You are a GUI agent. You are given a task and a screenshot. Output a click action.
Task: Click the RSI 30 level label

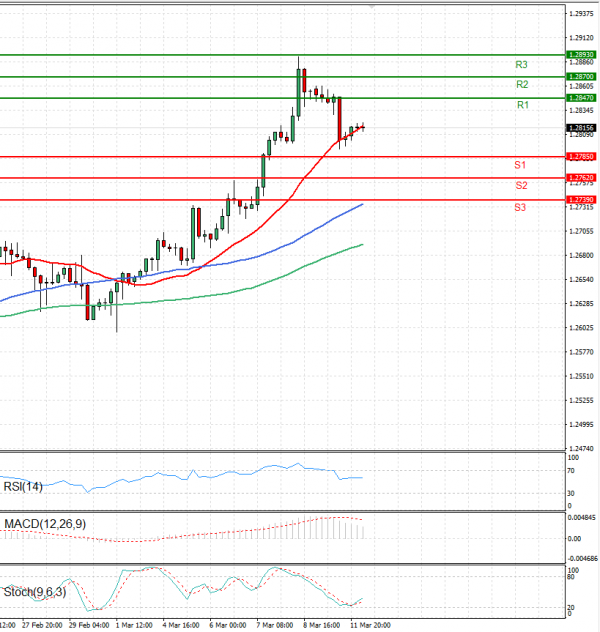coord(571,493)
